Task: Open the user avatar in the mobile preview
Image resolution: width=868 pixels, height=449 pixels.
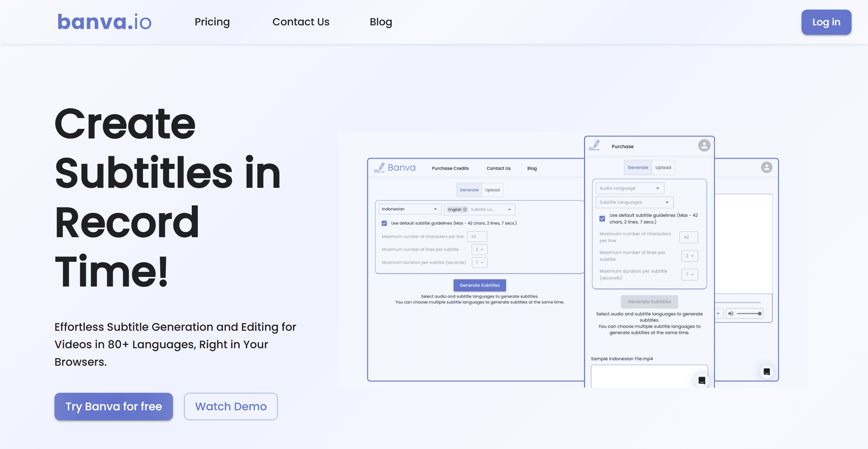Action: (x=704, y=146)
